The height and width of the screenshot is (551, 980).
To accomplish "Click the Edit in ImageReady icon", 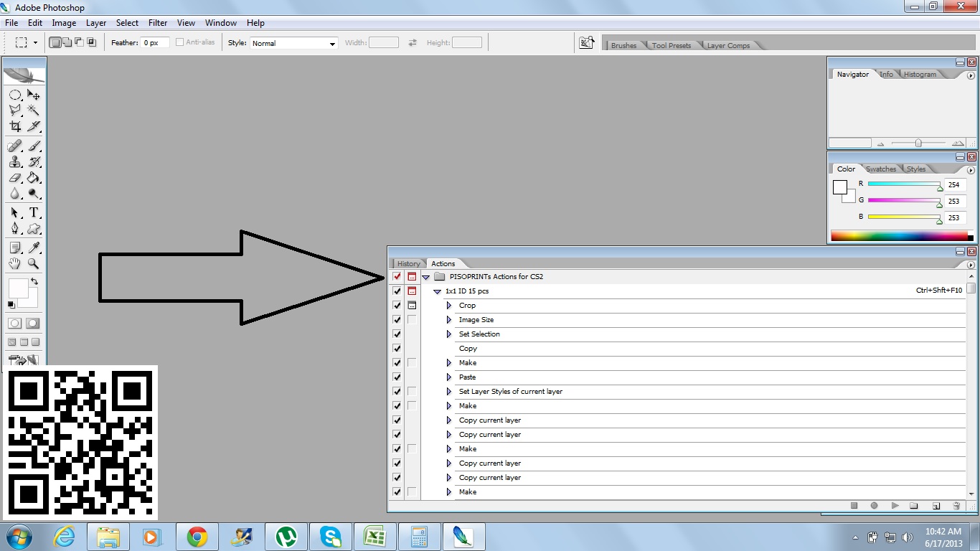I will 24,360.
